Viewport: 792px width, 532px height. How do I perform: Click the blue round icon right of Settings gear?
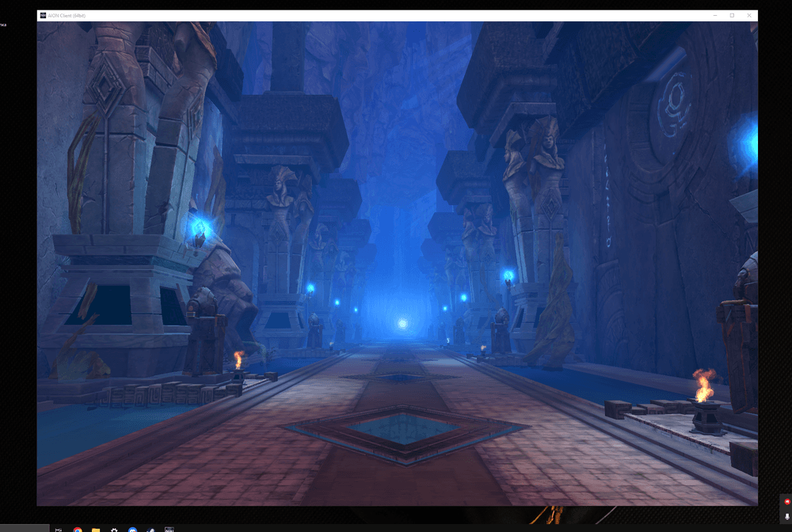pos(132,530)
